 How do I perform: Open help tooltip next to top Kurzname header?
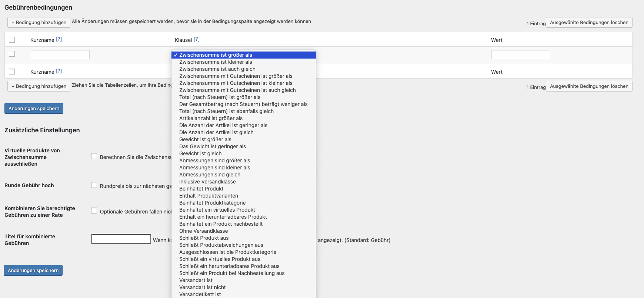point(59,39)
